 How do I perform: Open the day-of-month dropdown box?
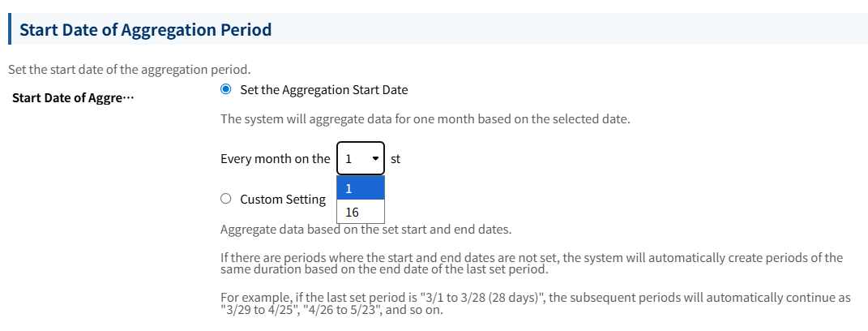point(360,159)
